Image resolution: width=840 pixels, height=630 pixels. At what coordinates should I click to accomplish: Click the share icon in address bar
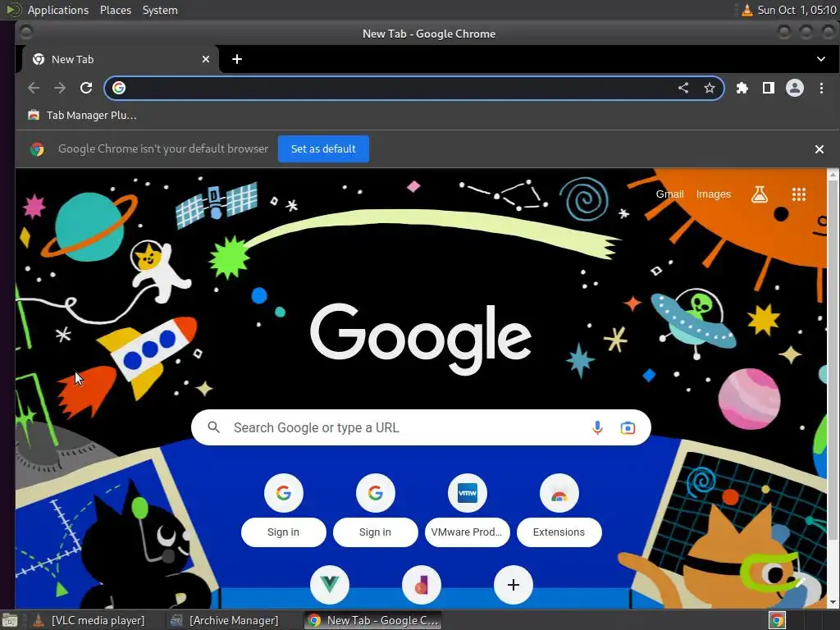[683, 88]
